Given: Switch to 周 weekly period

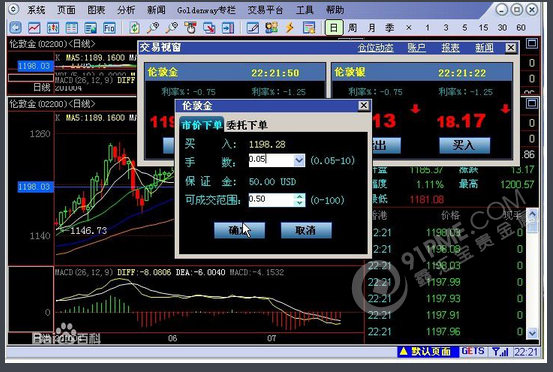Looking at the screenshot, I should [352, 28].
